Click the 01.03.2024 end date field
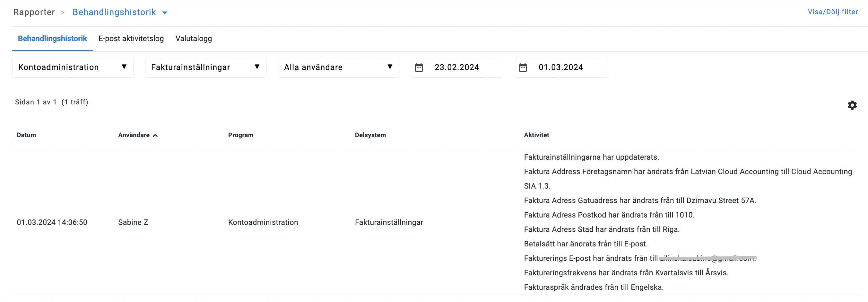 click(x=561, y=67)
